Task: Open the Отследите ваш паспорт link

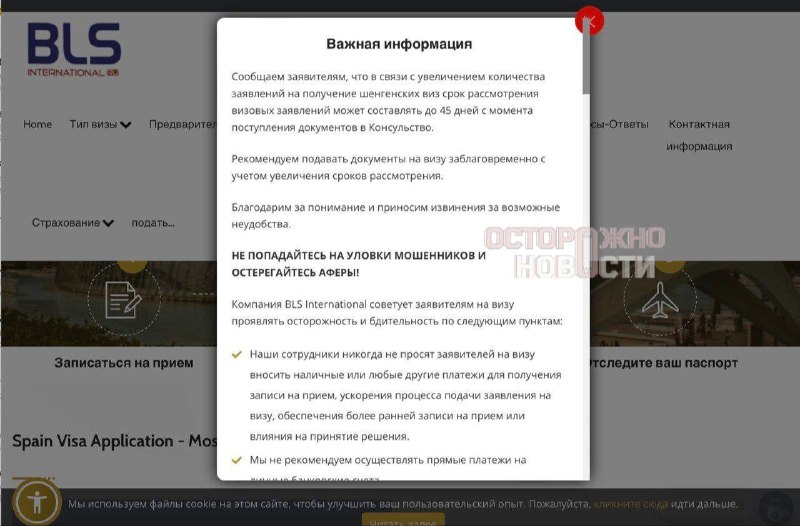Action: pos(664,363)
